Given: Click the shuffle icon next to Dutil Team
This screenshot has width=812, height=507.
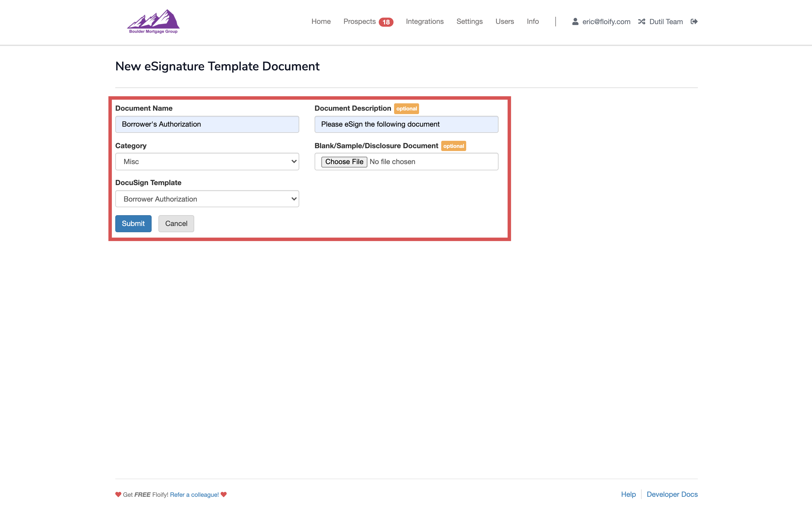Looking at the screenshot, I should pyautogui.click(x=642, y=22).
